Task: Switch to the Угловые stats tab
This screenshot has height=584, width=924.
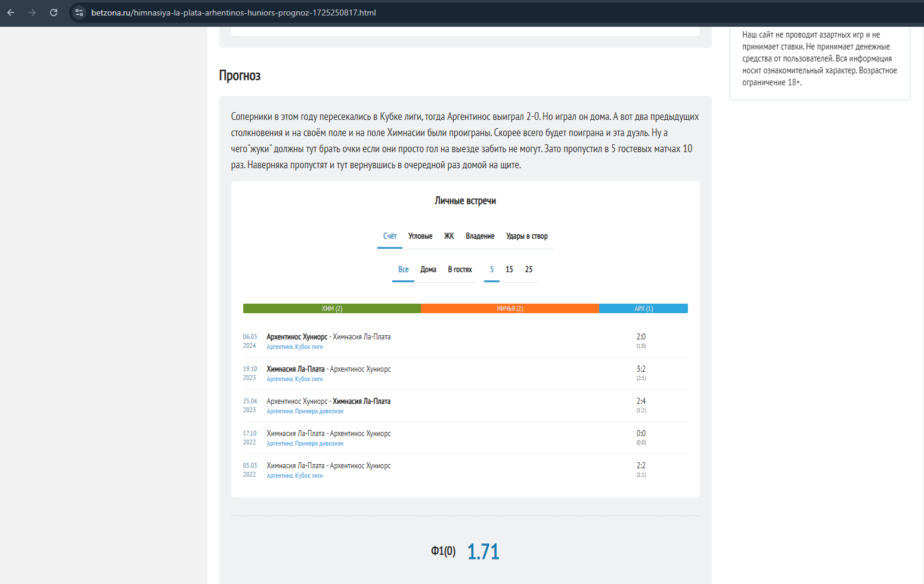Action: tap(420, 236)
